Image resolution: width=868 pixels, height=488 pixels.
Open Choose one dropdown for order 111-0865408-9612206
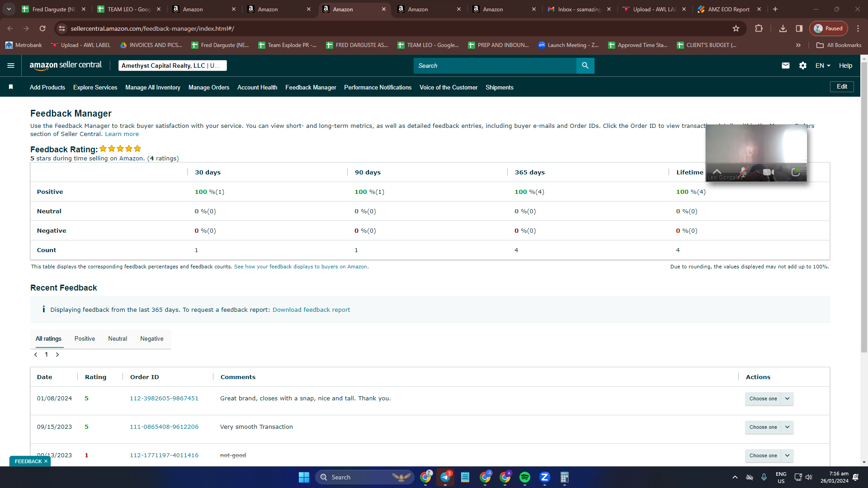769,427
